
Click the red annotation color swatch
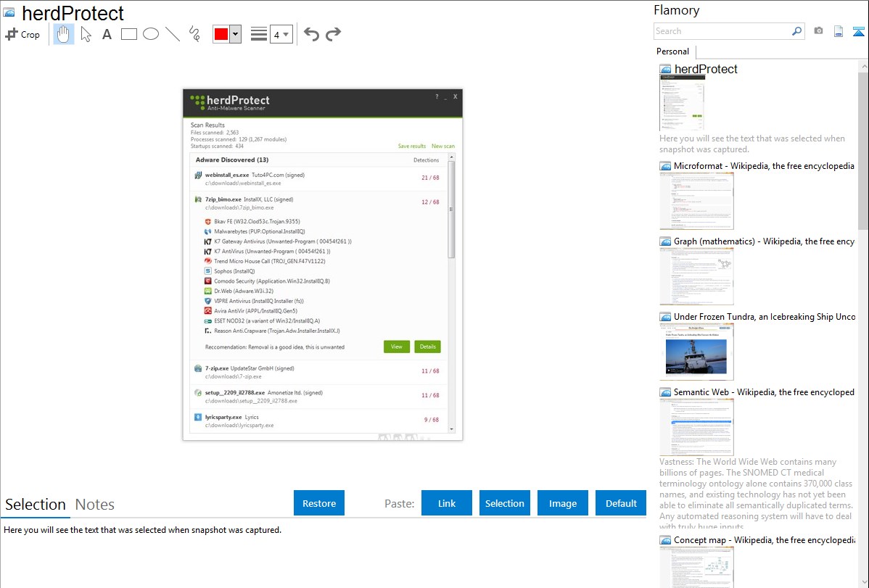(x=221, y=34)
